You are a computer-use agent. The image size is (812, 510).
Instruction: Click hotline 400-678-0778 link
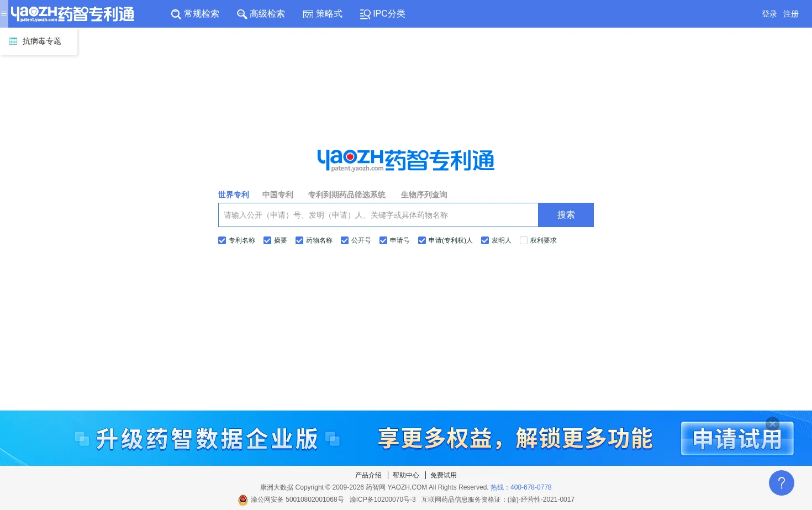pos(521,487)
